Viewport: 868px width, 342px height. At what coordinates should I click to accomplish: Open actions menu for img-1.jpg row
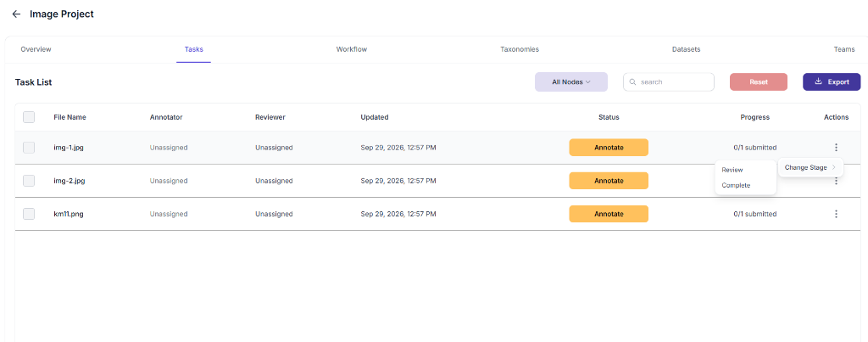point(836,148)
